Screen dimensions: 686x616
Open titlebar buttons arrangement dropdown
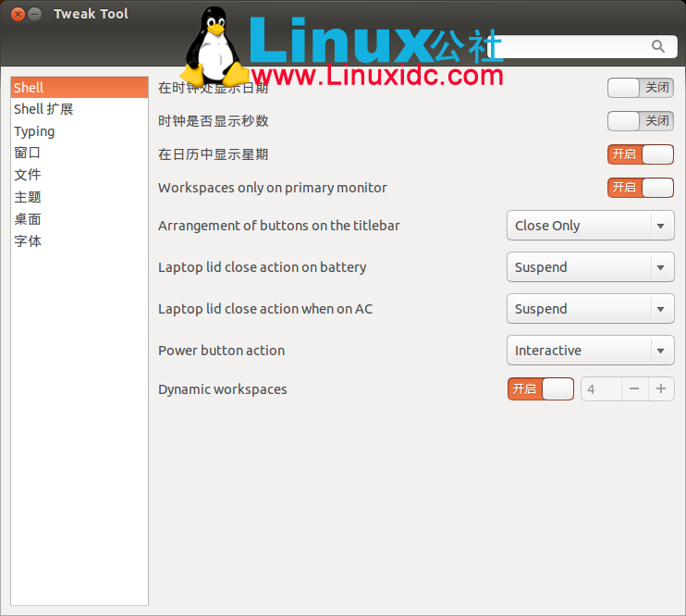click(x=590, y=226)
